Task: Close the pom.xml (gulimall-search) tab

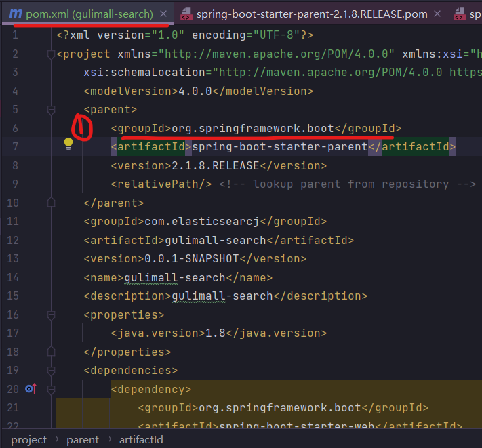Action: point(163,14)
